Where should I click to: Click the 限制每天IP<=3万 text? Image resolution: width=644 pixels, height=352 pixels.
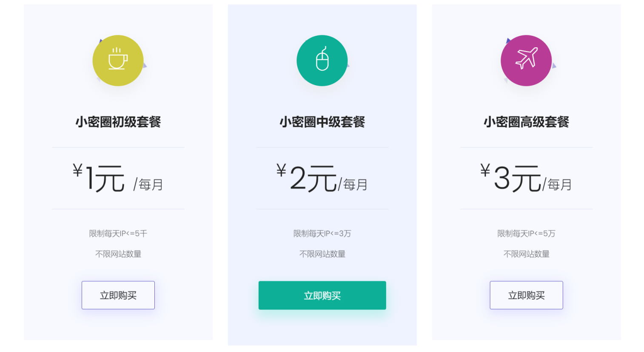click(x=322, y=233)
